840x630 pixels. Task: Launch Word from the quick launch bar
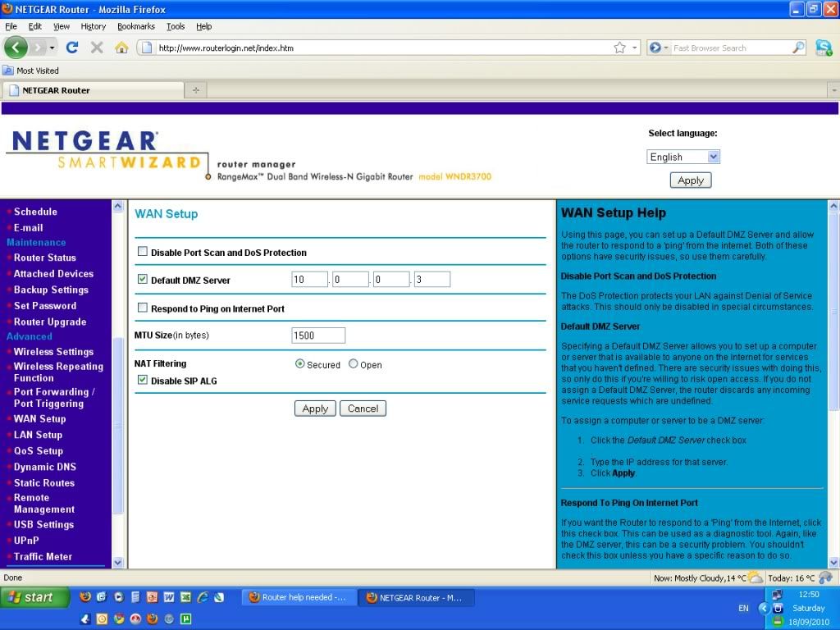click(x=169, y=597)
